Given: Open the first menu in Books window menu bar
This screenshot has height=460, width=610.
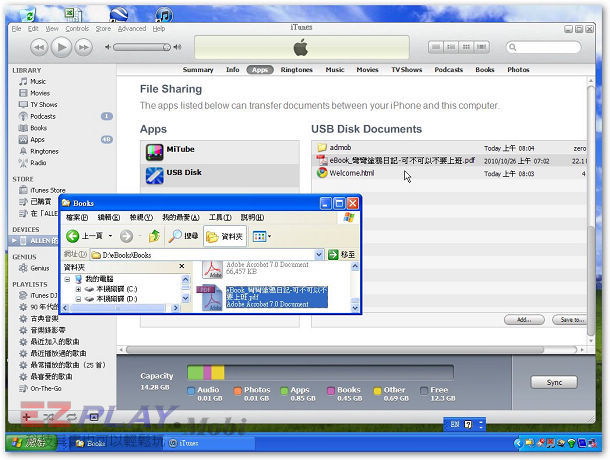Looking at the screenshot, I should pyautogui.click(x=77, y=218).
